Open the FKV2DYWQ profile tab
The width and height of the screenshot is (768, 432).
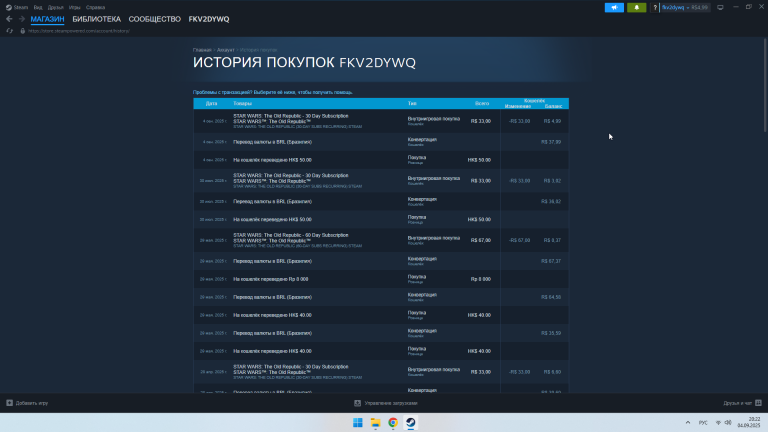[x=209, y=19]
